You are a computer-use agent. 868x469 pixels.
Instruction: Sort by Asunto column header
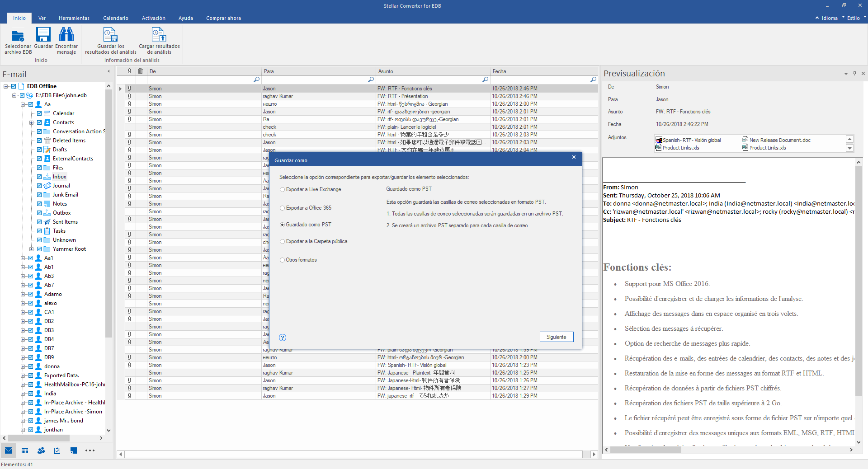[433, 71]
